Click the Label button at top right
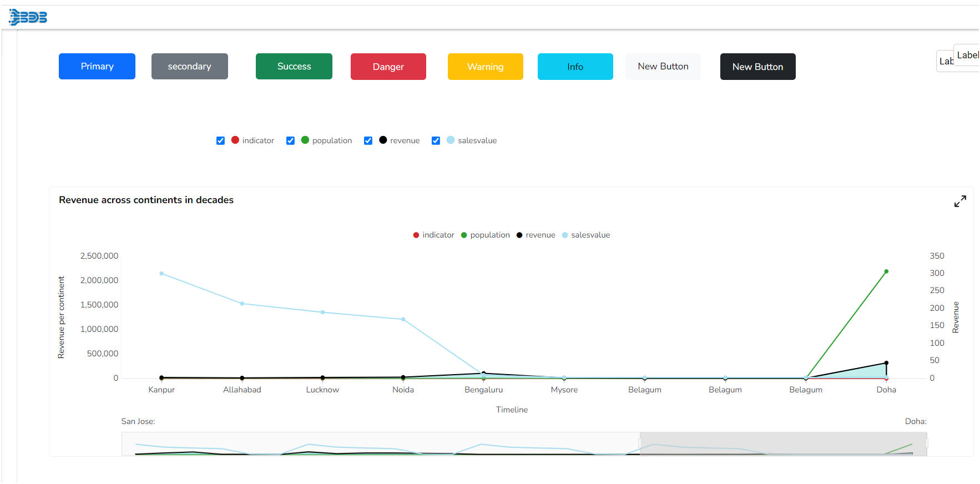The image size is (980, 484). pyautogui.click(x=967, y=55)
